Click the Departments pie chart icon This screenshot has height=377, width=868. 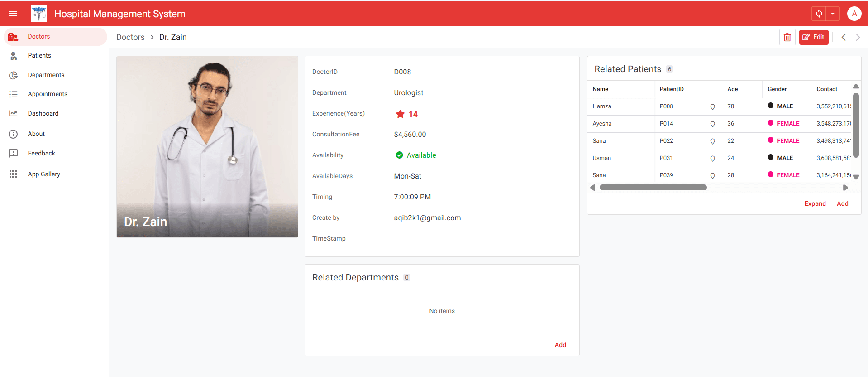13,75
